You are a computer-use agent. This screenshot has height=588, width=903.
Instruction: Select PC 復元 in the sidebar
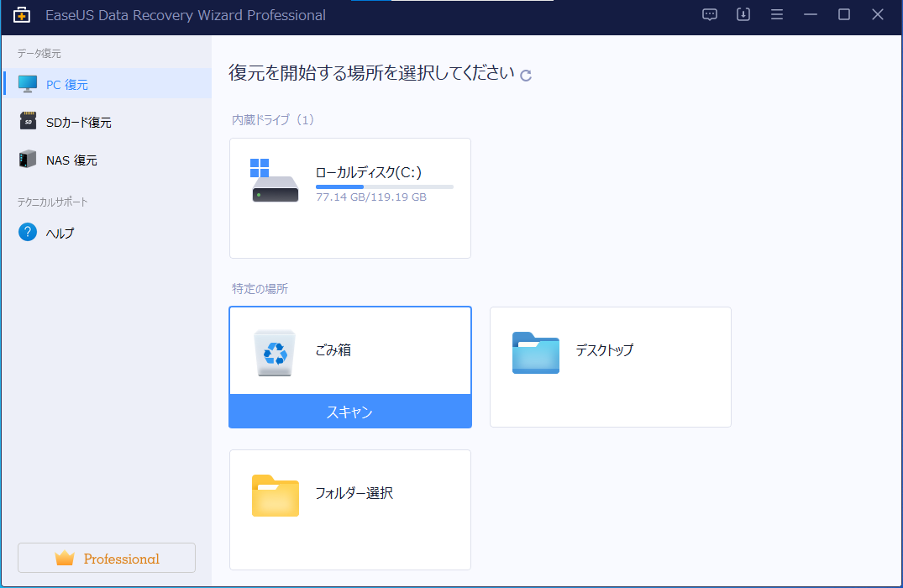click(108, 84)
